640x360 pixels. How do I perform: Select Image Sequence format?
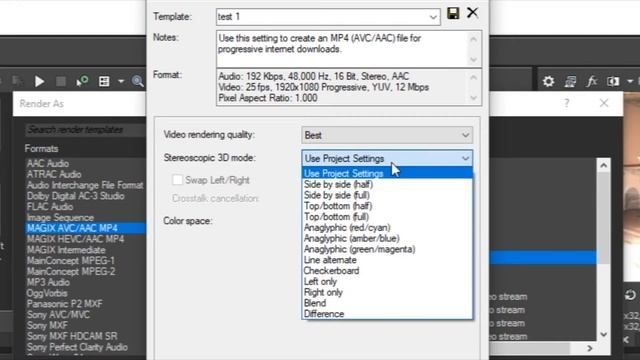(x=60, y=218)
